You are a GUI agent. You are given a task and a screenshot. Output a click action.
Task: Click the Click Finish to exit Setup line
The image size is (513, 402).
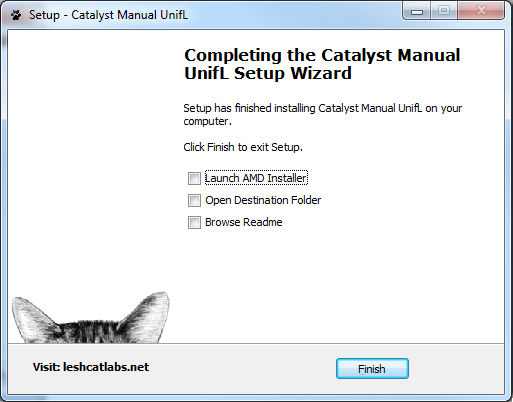click(243, 147)
